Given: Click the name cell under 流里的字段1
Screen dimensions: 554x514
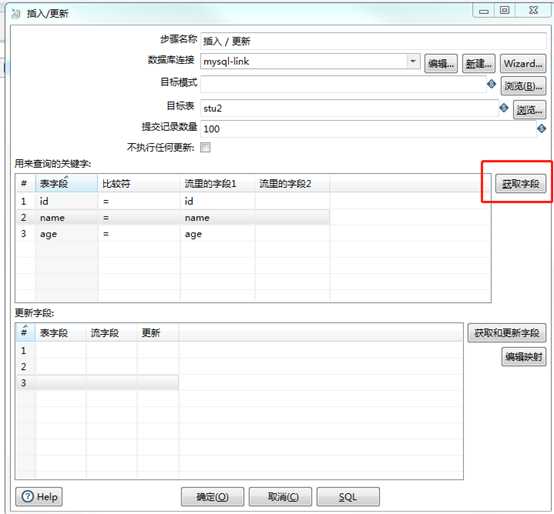Looking at the screenshot, I should [218, 218].
